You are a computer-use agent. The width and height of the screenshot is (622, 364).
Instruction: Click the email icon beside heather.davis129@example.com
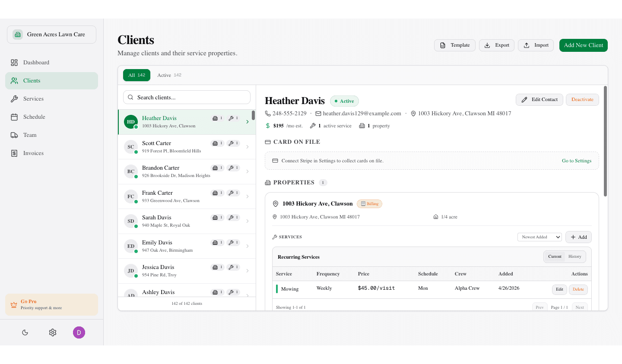click(320, 113)
